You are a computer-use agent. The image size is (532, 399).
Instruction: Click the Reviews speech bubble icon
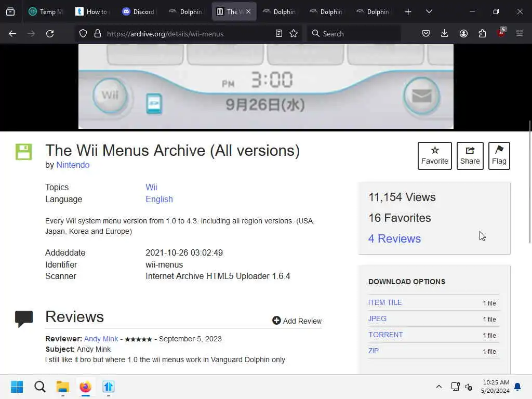click(x=24, y=319)
